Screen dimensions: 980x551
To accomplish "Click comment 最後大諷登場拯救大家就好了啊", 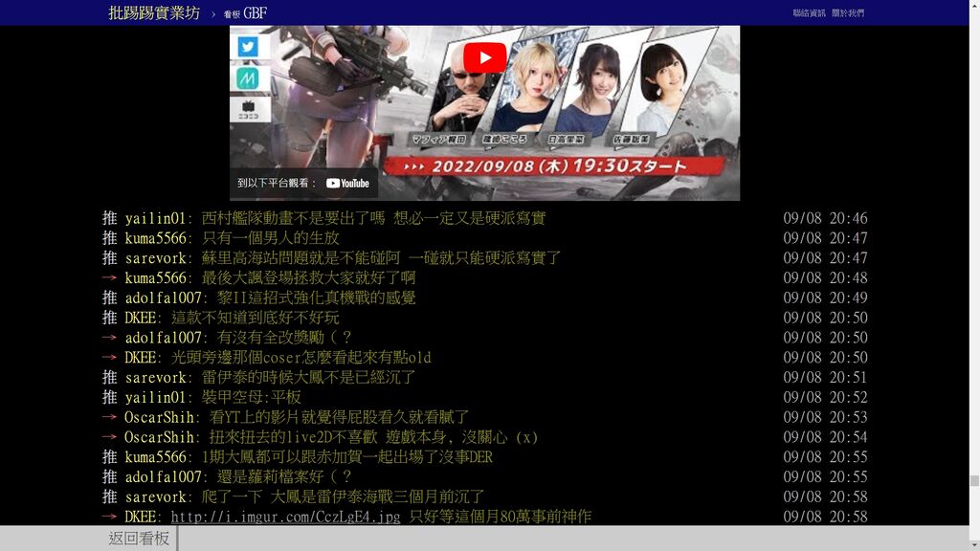I will tap(309, 278).
